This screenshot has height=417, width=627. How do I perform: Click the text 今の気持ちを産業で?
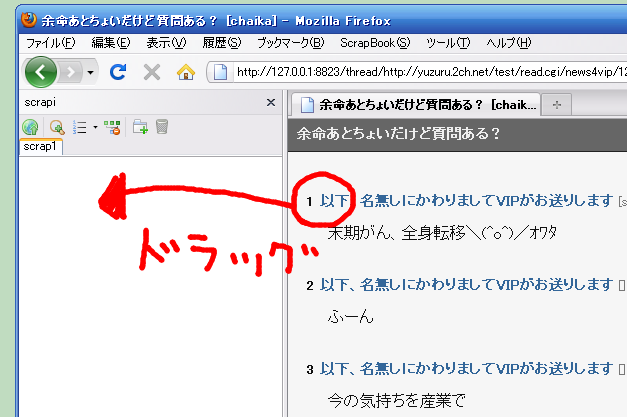click(397, 401)
